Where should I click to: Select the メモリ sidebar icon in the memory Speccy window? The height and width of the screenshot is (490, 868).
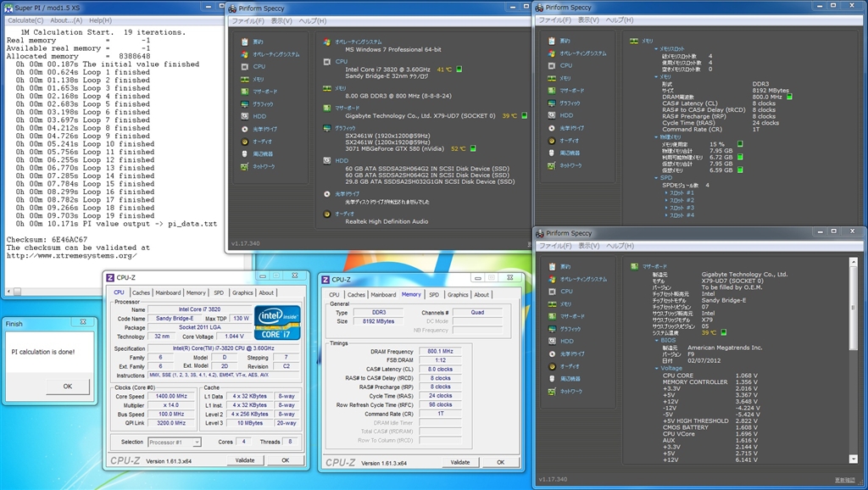click(553, 78)
